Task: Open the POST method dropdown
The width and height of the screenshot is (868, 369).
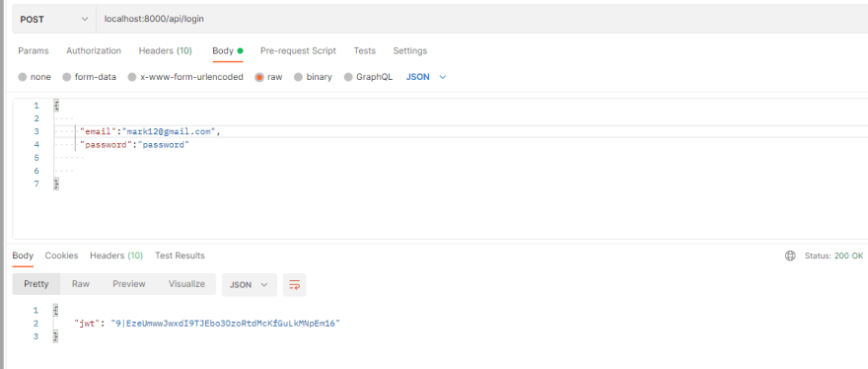Action: tap(54, 19)
